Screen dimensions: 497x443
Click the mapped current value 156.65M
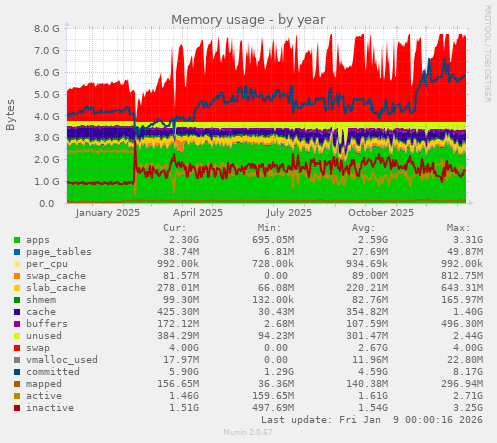pos(178,384)
